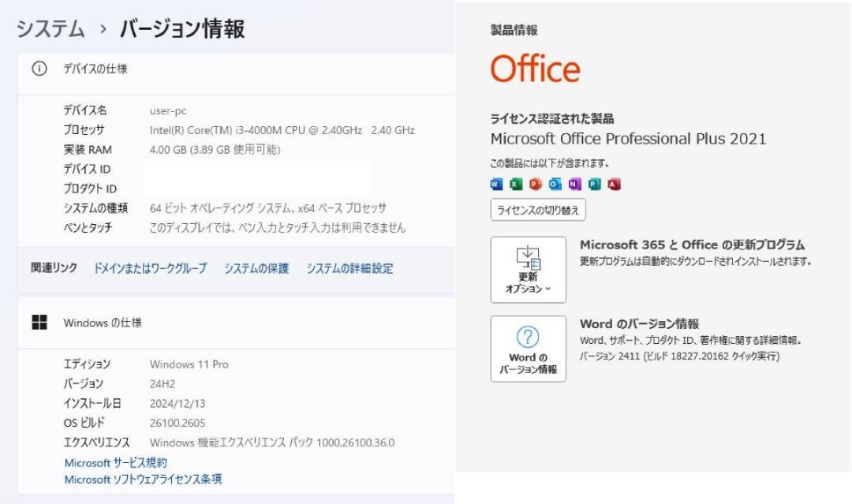Click the ライセンスの切り替え button

[538, 210]
